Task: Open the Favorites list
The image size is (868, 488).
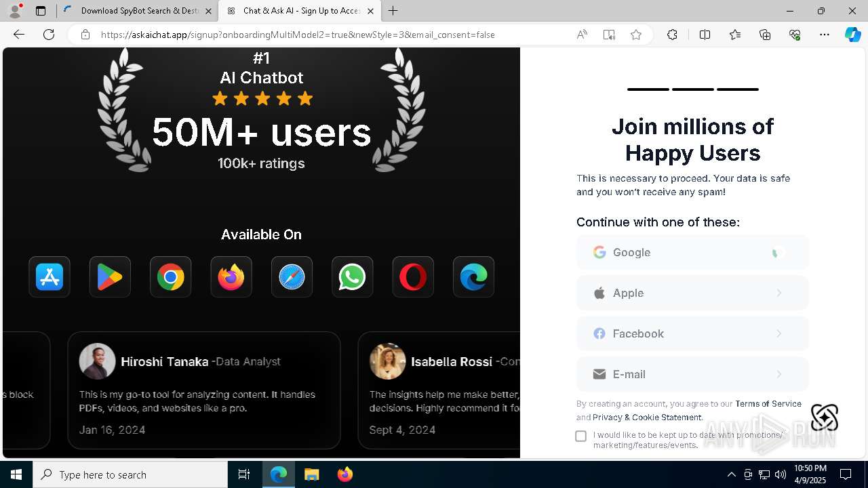Action: tap(735, 35)
